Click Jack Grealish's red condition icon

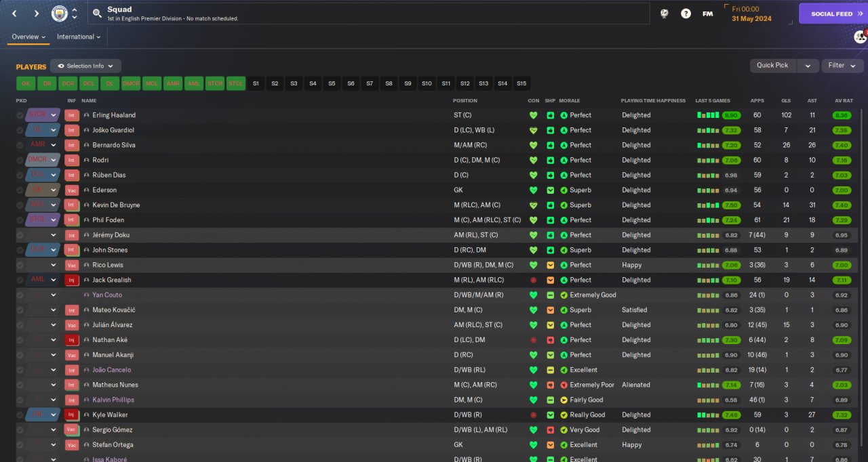(x=534, y=280)
